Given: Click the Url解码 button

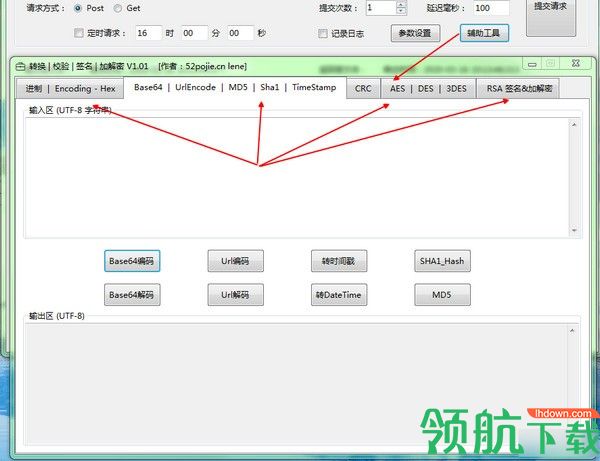Looking at the screenshot, I should (x=235, y=295).
